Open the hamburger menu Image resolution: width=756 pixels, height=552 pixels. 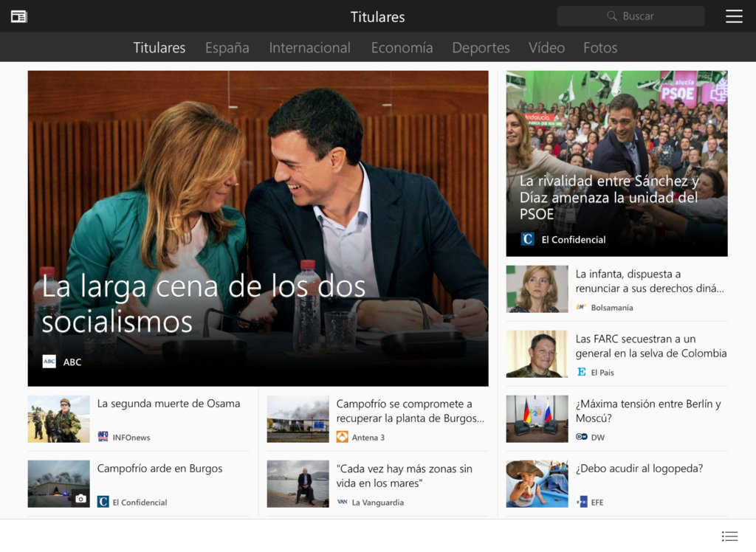(734, 16)
